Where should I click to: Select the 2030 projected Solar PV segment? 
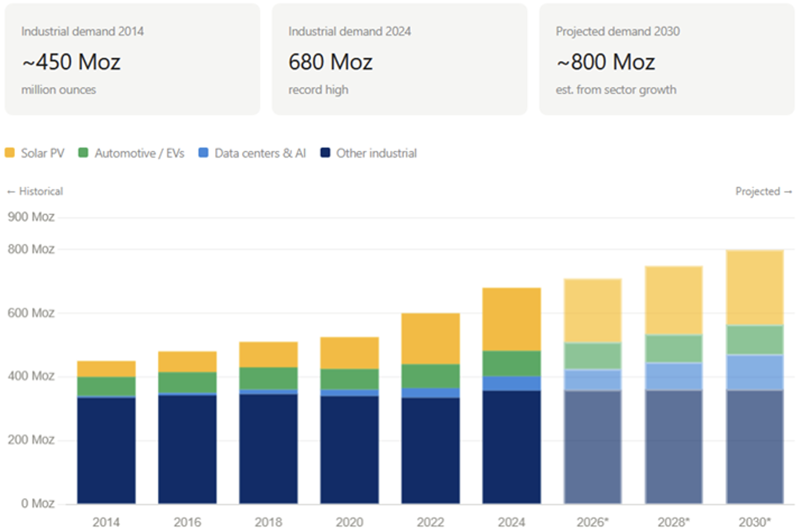click(x=754, y=287)
